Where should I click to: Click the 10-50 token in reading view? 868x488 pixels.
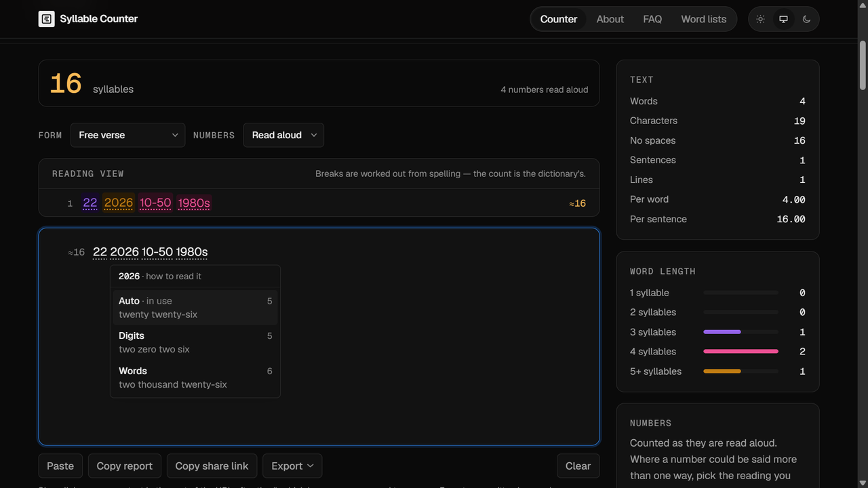[x=155, y=203]
